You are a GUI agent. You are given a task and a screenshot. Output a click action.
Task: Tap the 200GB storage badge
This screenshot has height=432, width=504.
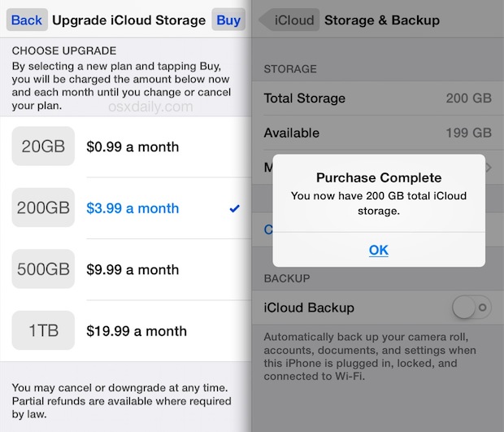click(43, 208)
